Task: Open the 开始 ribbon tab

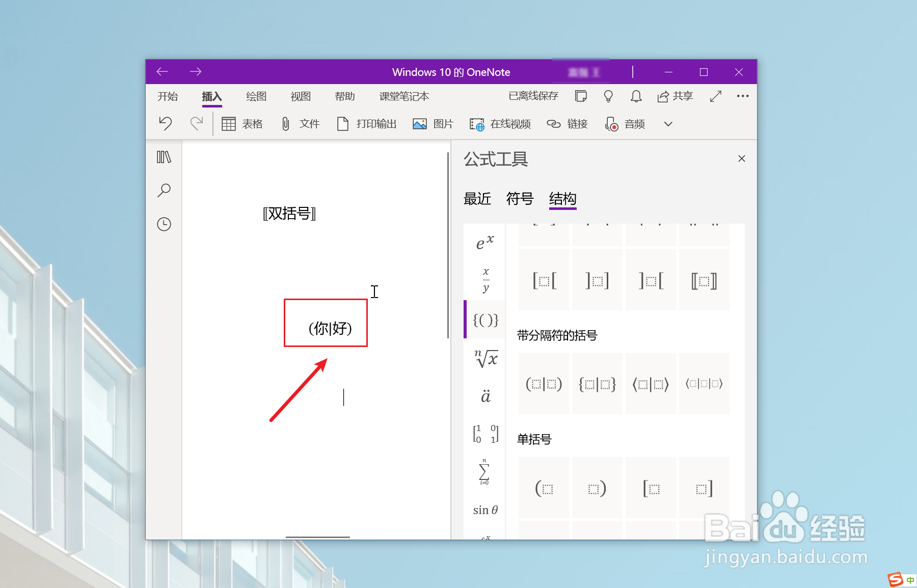Action: (x=168, y=96)
